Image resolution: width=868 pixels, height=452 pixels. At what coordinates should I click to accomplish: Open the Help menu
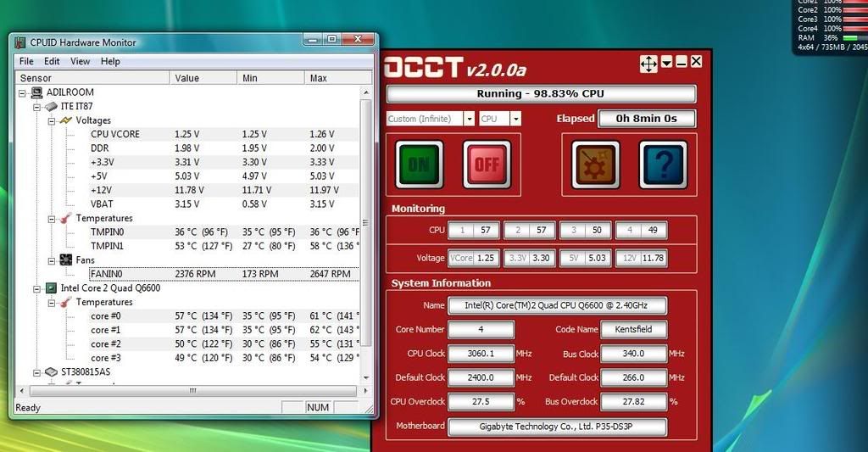tap(110, 61)
